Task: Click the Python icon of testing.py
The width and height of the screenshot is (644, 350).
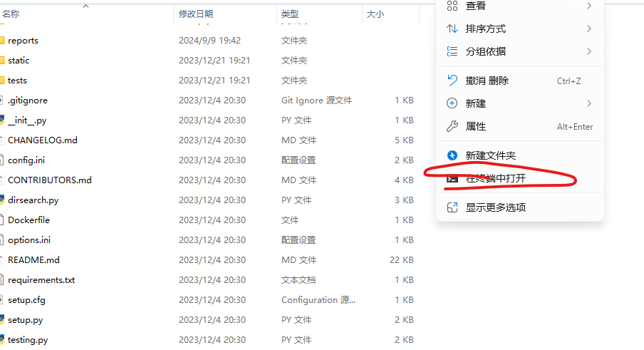Action: click(x=2, y=340)
